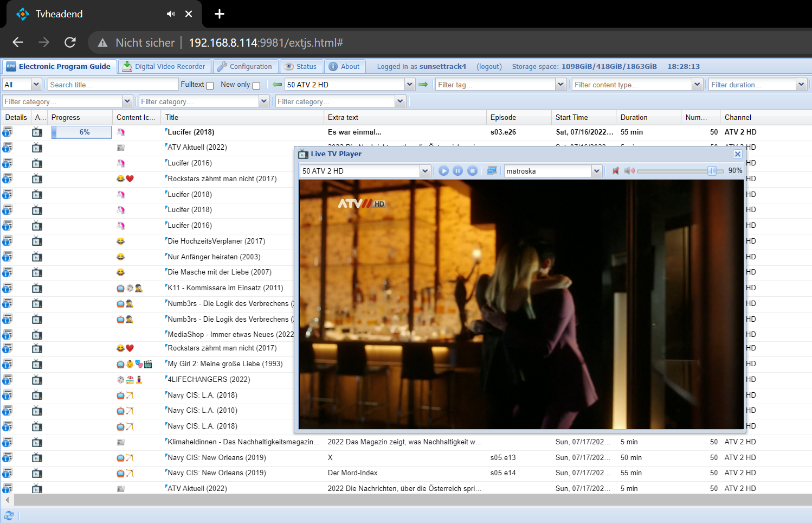
Task: Click the Es war einmal... extra text
Action: click(x=355, y=132)
